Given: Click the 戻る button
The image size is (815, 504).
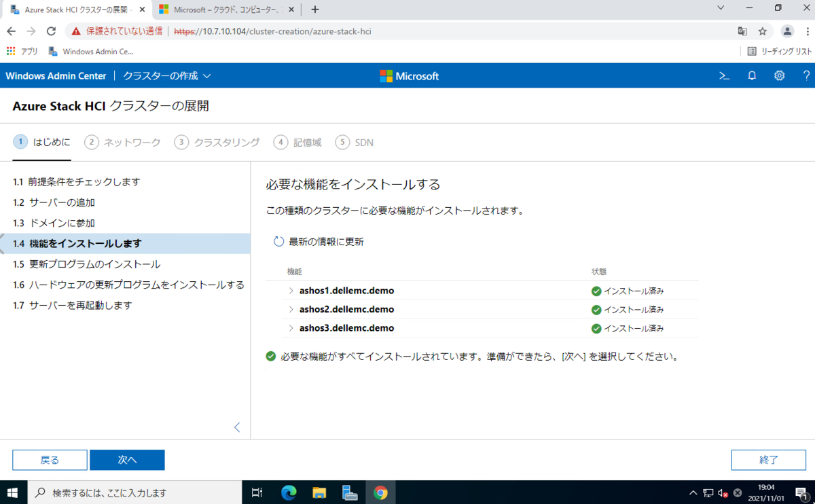Looking at the screenshot, I should 50,460.
